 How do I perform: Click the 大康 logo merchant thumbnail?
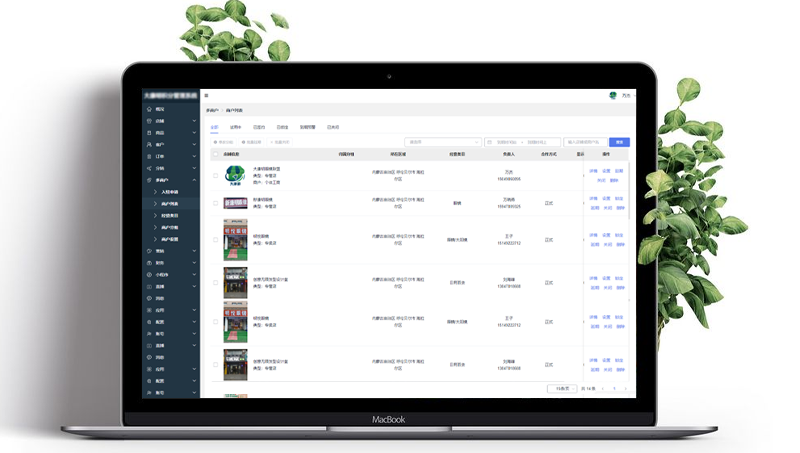235,175
